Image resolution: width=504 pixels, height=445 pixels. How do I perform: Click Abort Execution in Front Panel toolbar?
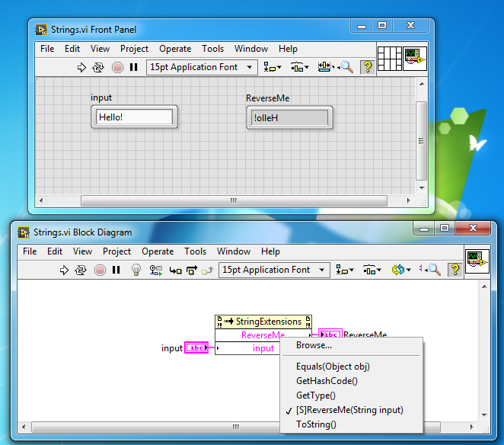117,68
